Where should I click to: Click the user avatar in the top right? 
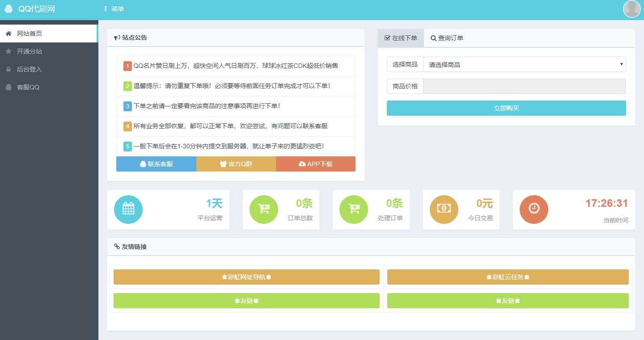tap(631, 8)
